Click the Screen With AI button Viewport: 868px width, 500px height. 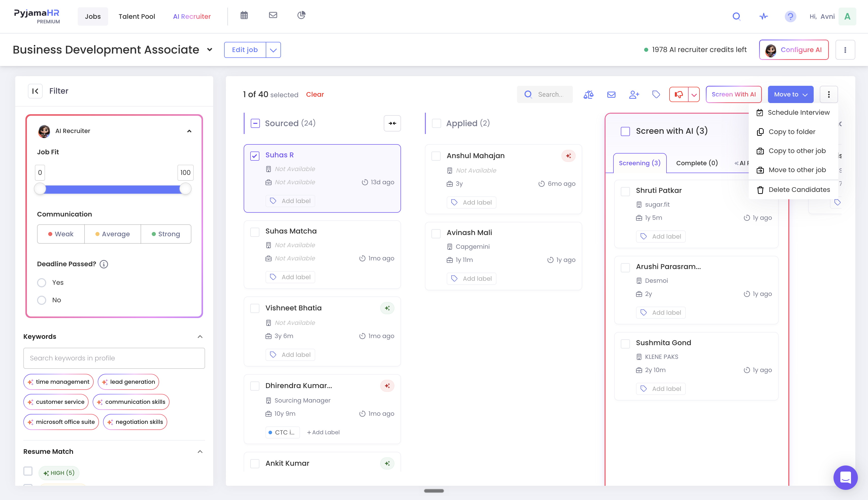point(734,94)
